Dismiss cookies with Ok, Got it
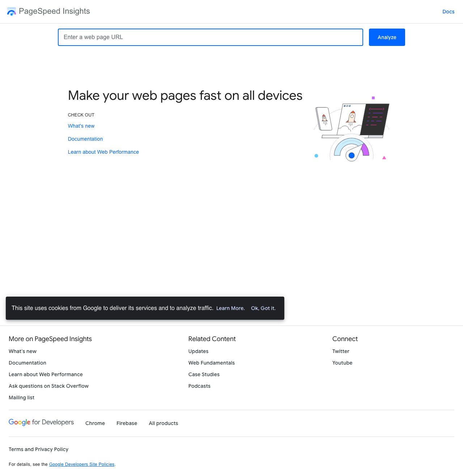 coord(263,308)
